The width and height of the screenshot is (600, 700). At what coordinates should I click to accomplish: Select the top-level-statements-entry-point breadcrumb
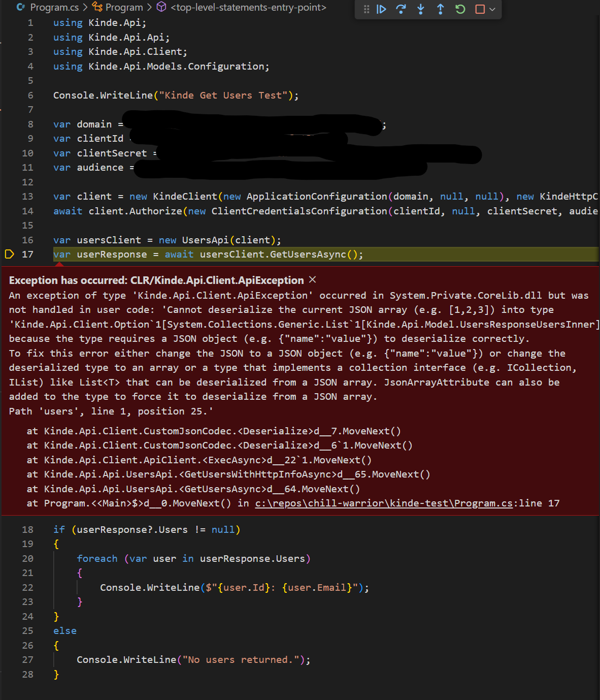click(x=249, y=7)
